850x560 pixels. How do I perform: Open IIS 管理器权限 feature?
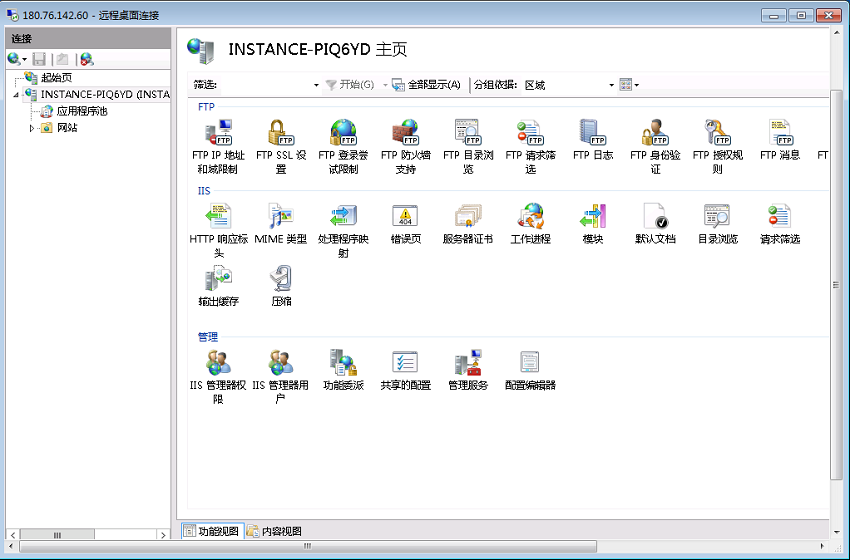click(218, 377)
